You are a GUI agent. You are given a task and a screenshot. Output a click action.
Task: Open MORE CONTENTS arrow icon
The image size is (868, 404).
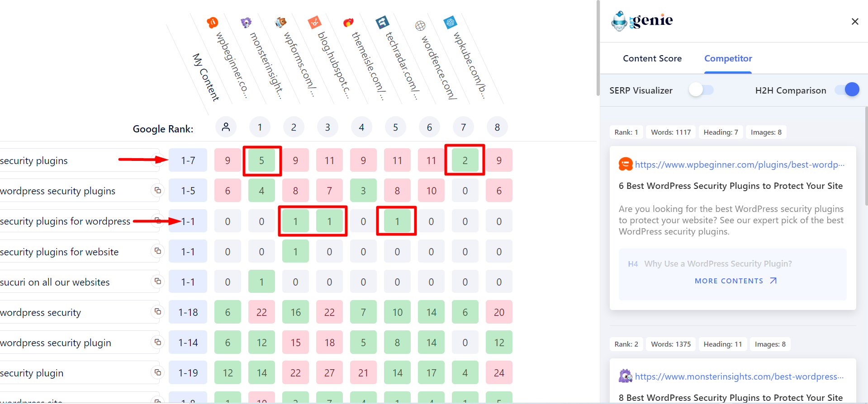point(773,281)
